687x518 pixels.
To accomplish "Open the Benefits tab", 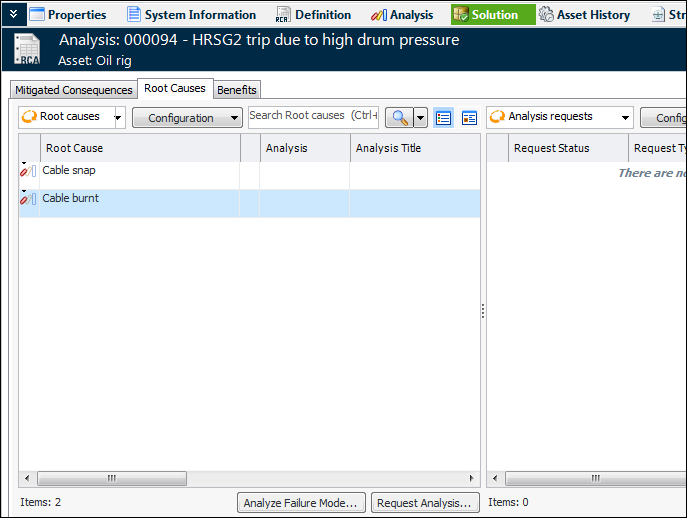I will [x=237, y=90].
